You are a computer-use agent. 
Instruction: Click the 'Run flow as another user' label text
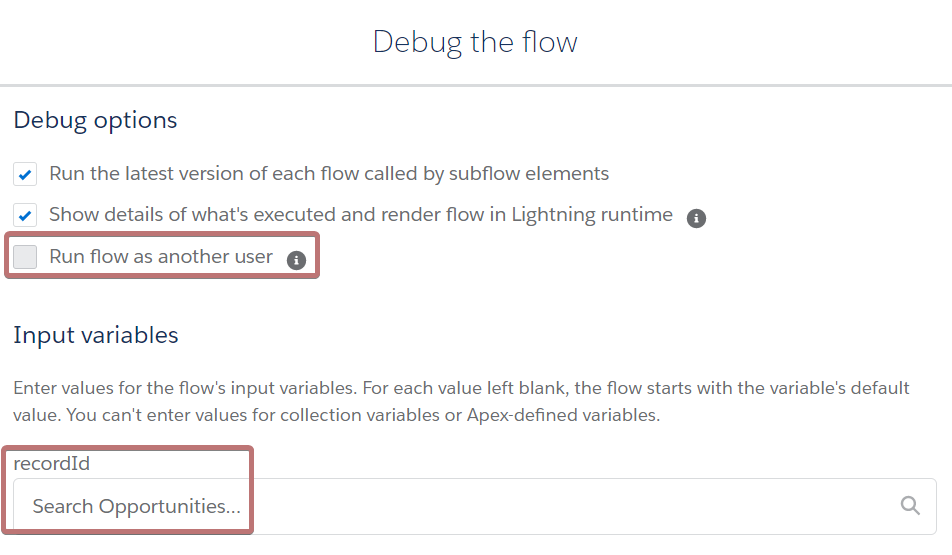click(161, 257)
